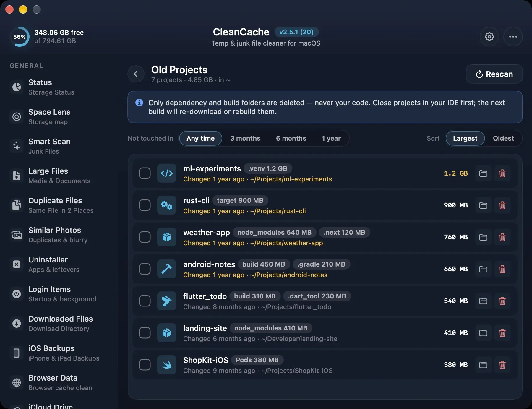
Task: Click the rust-cli gears project icon
Action: 167,205
